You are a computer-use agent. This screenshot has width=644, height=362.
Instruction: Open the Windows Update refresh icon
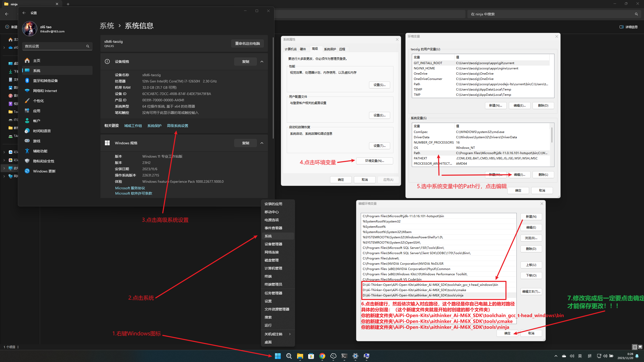coord(27,171)
